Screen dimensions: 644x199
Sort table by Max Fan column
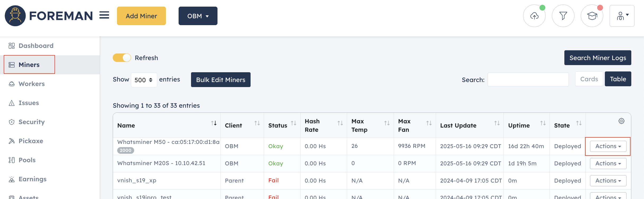point(429,123)
